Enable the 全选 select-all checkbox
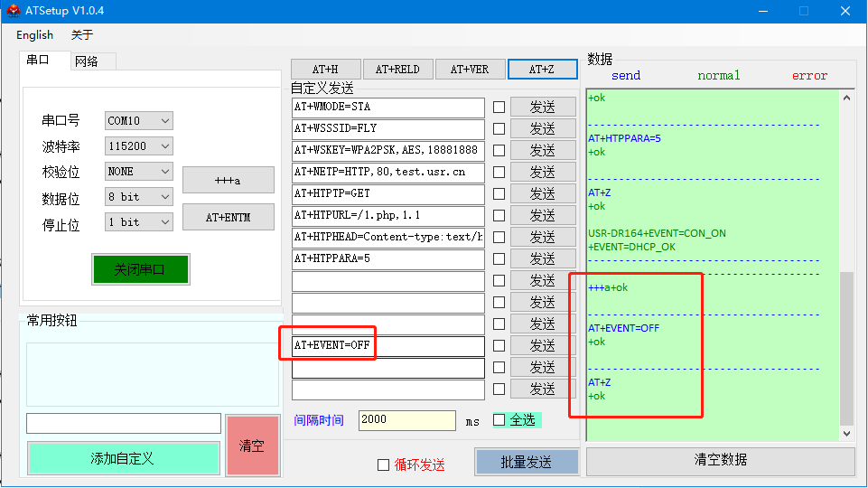The image size is (868, 488). coord(499,419)
